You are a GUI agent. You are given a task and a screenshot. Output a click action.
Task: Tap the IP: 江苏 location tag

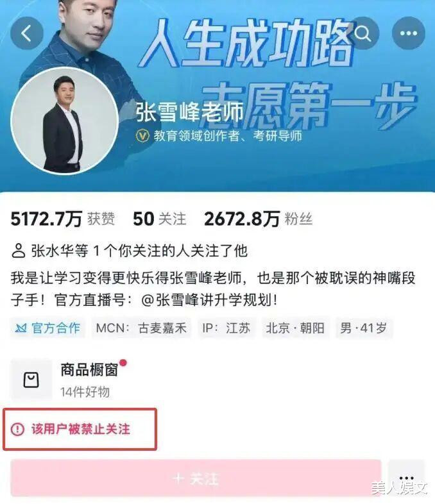[x=226, y=328]
